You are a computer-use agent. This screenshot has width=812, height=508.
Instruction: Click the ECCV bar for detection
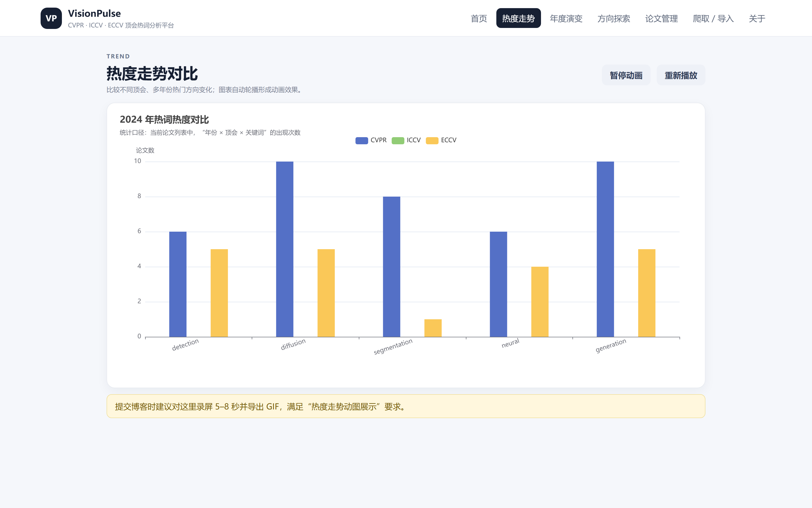click(219, 293)
